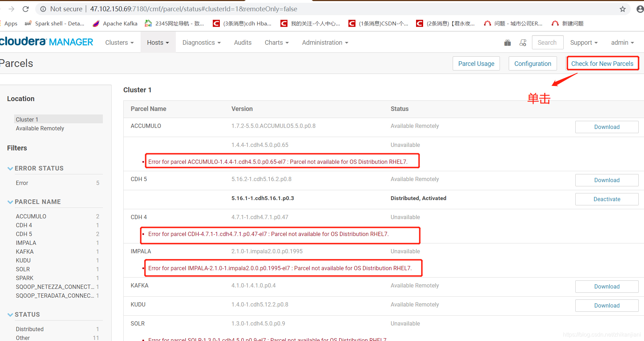Open the Administration dropdown menu
644x341 pixels.
pyautogui.click(x=325, y=43)
